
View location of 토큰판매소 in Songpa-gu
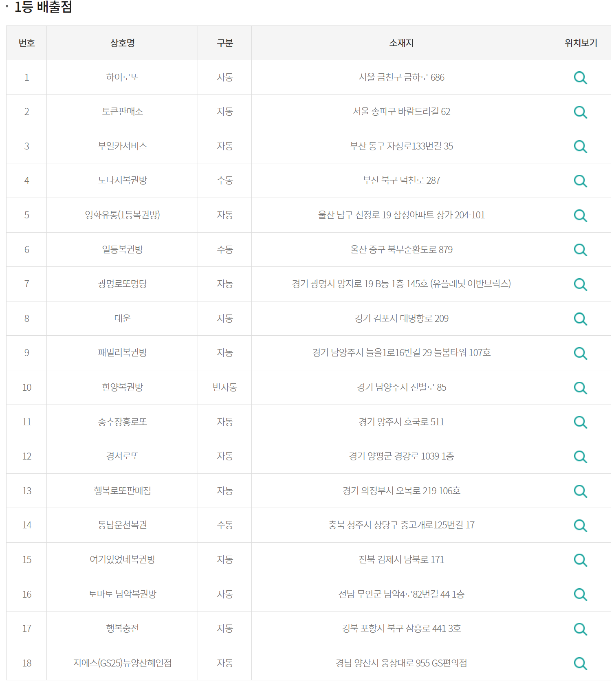pyautogui.click(x=580, y=112)
